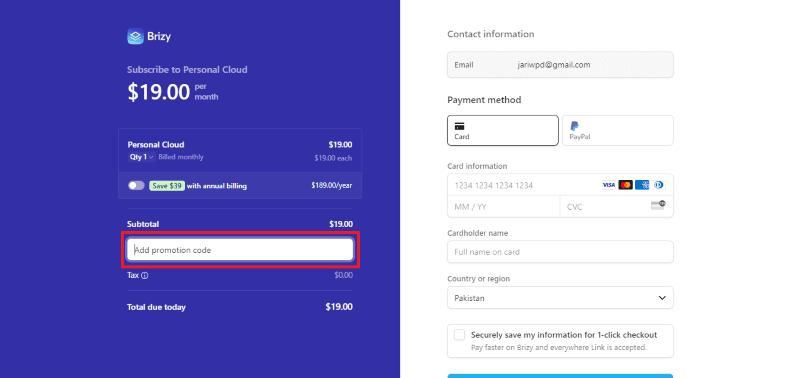Click the Brizy brand name text
This screenshot has width=800, height=378.
click(x=159, y=37)
